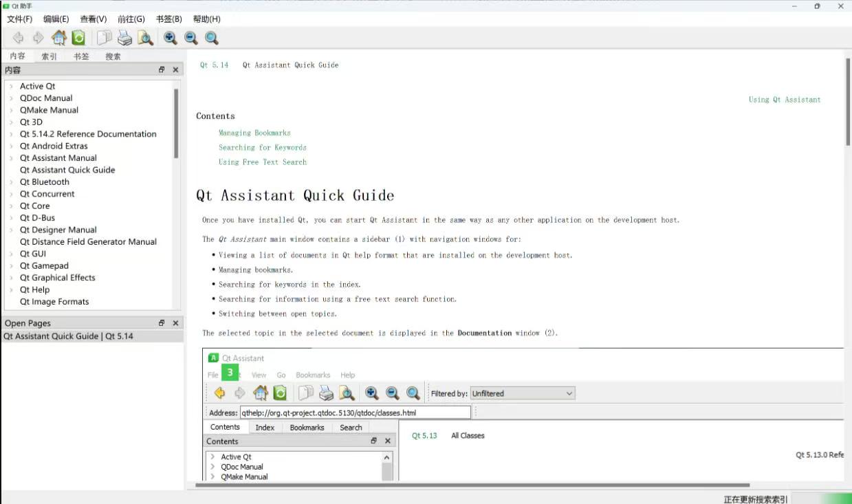
Task: Click the Qt 助手 window icon
Action: click(x=6, y=6)
